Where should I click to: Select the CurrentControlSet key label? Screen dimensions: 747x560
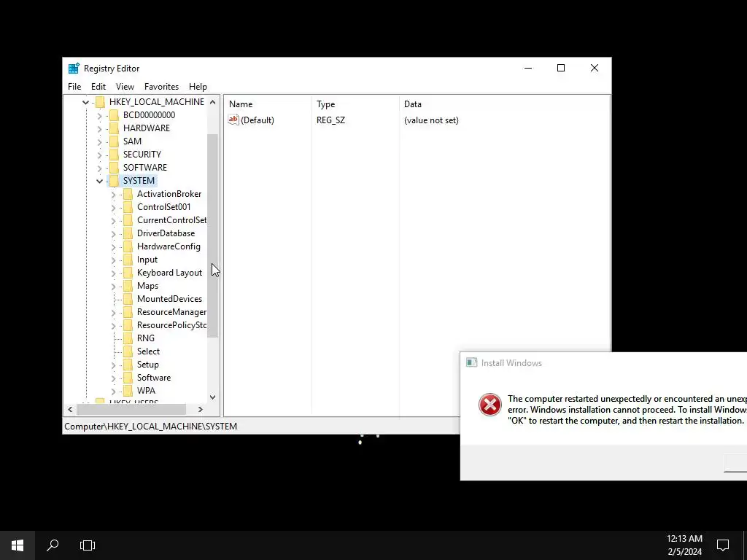coord(171,220)
